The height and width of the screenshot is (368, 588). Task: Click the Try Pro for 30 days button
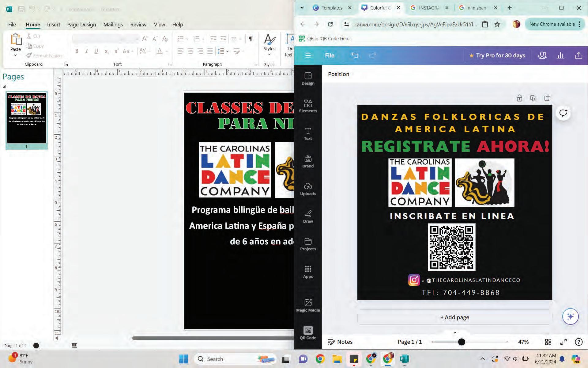pos(497,56)
